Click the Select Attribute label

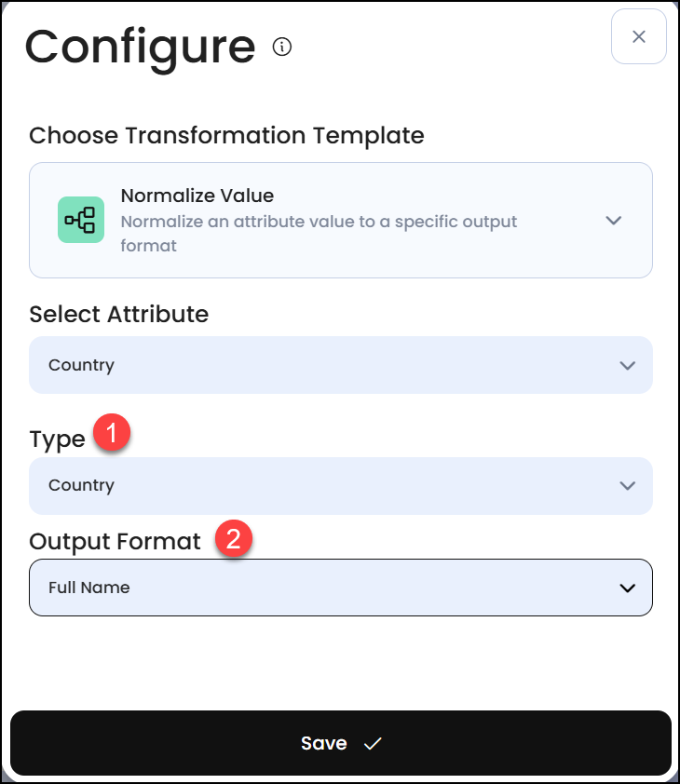coord(118,314)
